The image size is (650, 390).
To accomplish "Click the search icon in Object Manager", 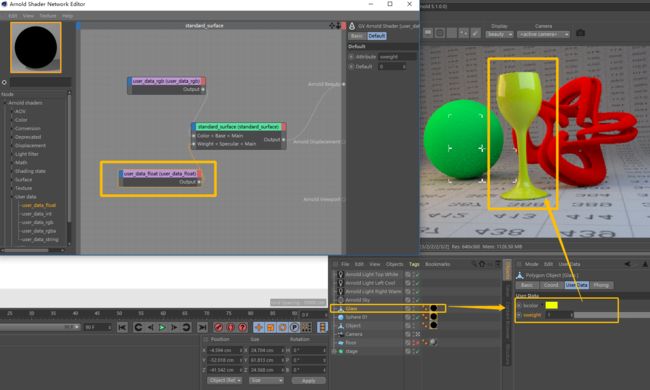I will (x=474, y=264).
